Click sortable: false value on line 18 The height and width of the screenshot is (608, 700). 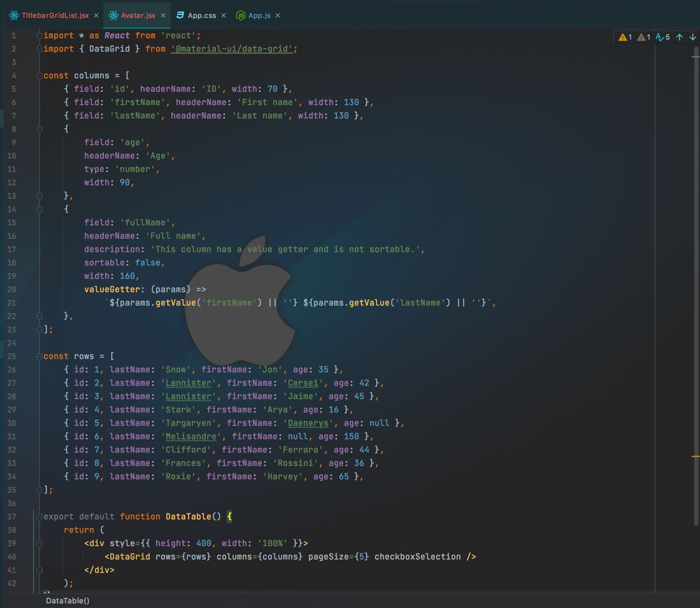pos(148,263)
